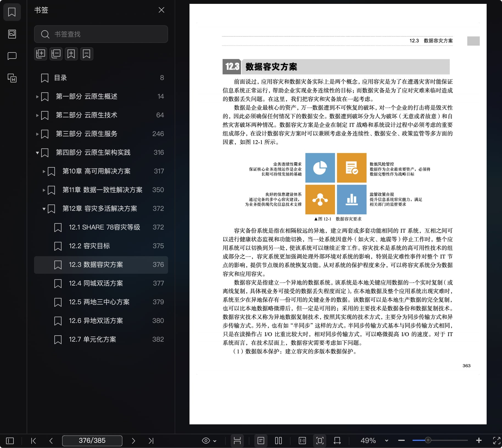
Task: Set zoom to actual size 1:1
Action: (302, 441)
